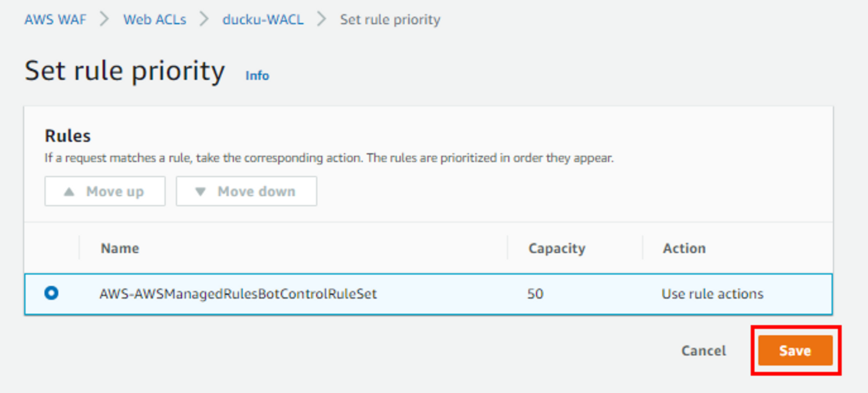Cancel setting rule priority
This screenshot has height=393, width=868.
(x=704, y=350)
